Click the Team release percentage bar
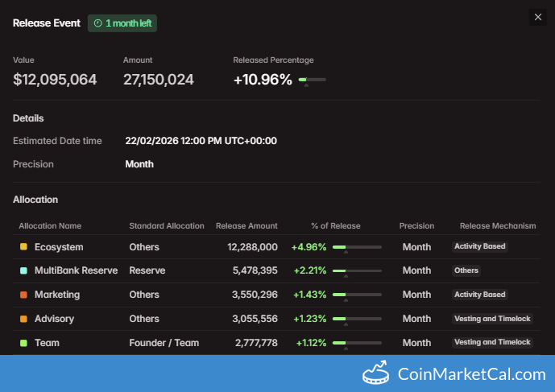Viewport: 555px width, 392px height. point(357,343)
